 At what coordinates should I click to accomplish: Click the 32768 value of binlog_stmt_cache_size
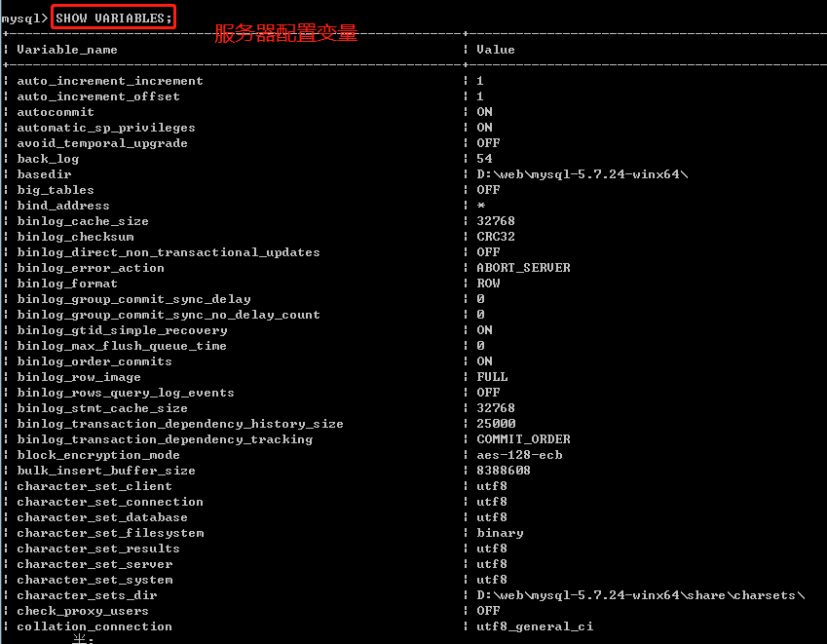click(496, 408)
